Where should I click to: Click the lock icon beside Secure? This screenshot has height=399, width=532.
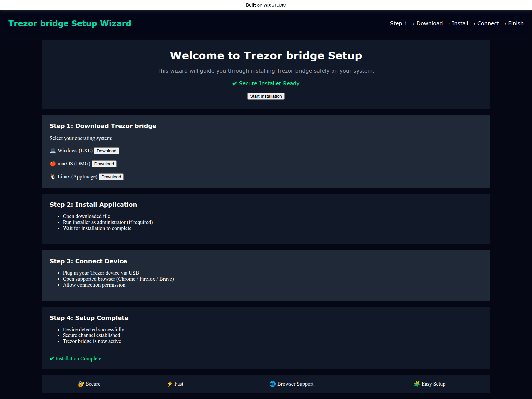[81, 384]
